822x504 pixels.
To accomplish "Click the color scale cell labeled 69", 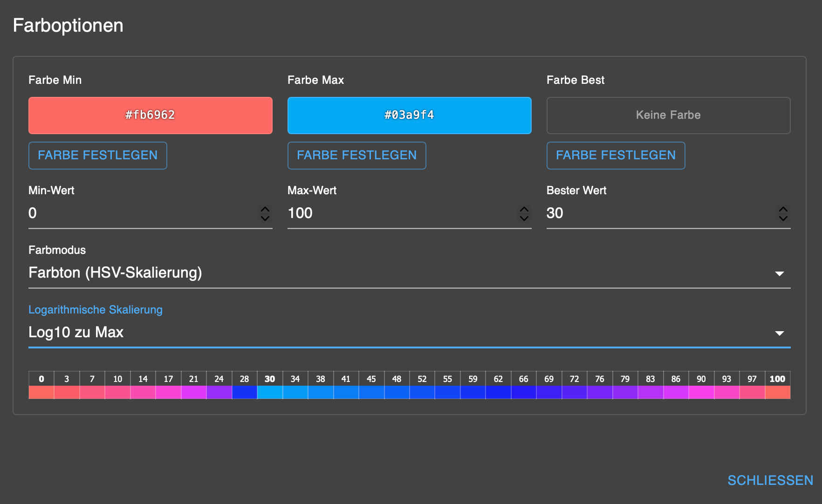I will [549, 385].
